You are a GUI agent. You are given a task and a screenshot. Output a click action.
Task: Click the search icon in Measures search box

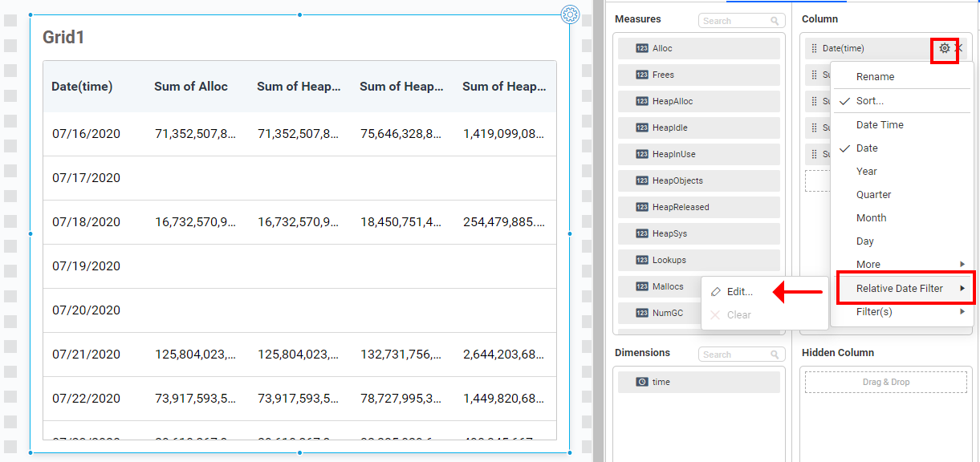point(775,21)
